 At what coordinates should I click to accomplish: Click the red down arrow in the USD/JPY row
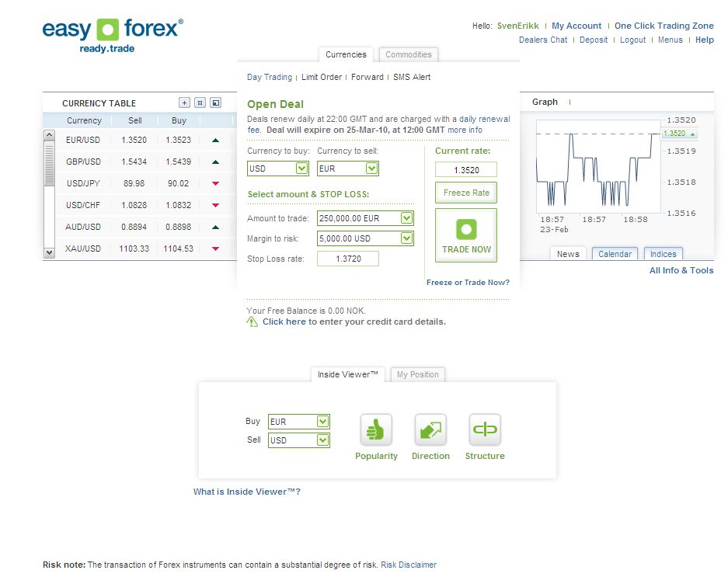(215, 183)
